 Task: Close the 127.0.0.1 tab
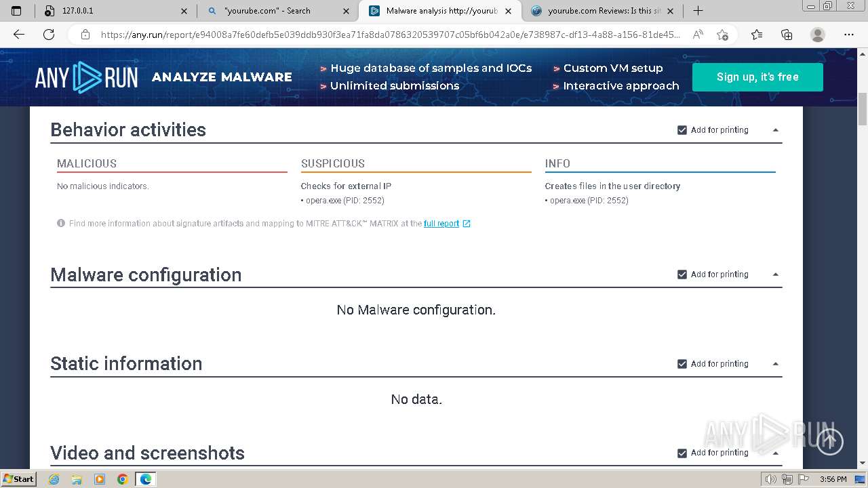(x=184, y=11)
